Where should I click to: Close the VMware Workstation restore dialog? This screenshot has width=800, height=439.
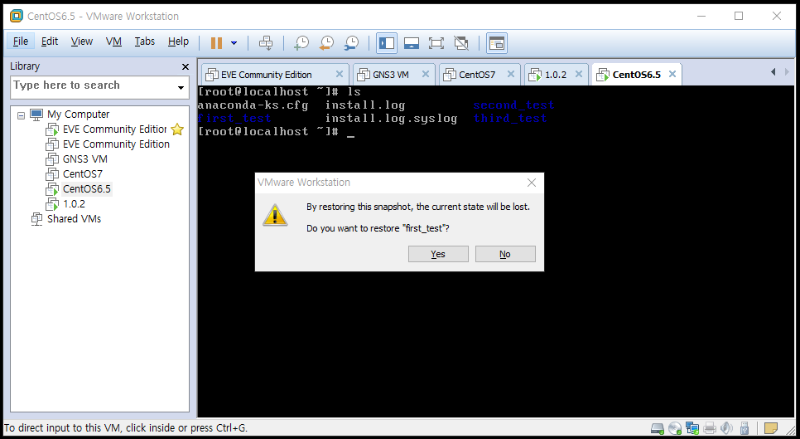[x=532, y=183]
